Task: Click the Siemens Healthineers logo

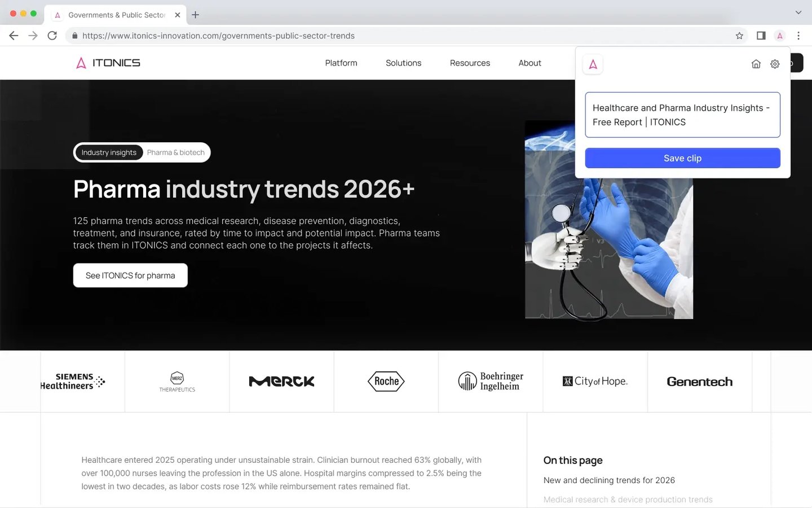Action: tap(72, 382)
